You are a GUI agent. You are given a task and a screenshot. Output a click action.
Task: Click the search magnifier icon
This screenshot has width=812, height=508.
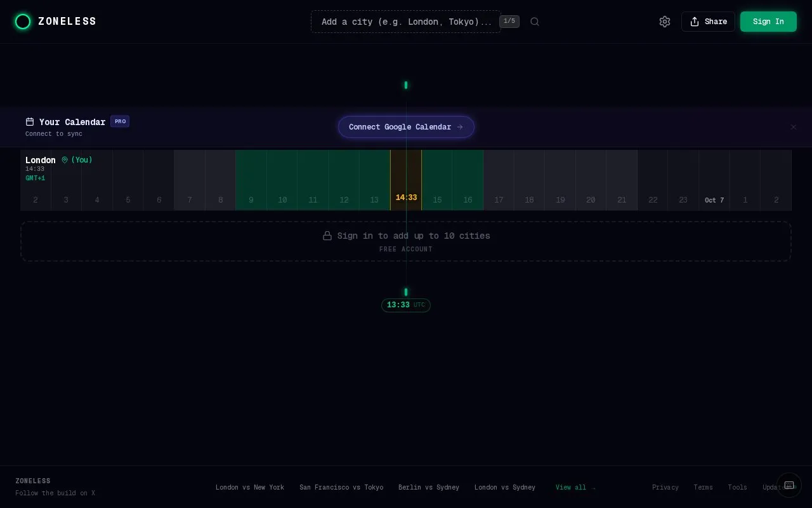pos(535,22)
